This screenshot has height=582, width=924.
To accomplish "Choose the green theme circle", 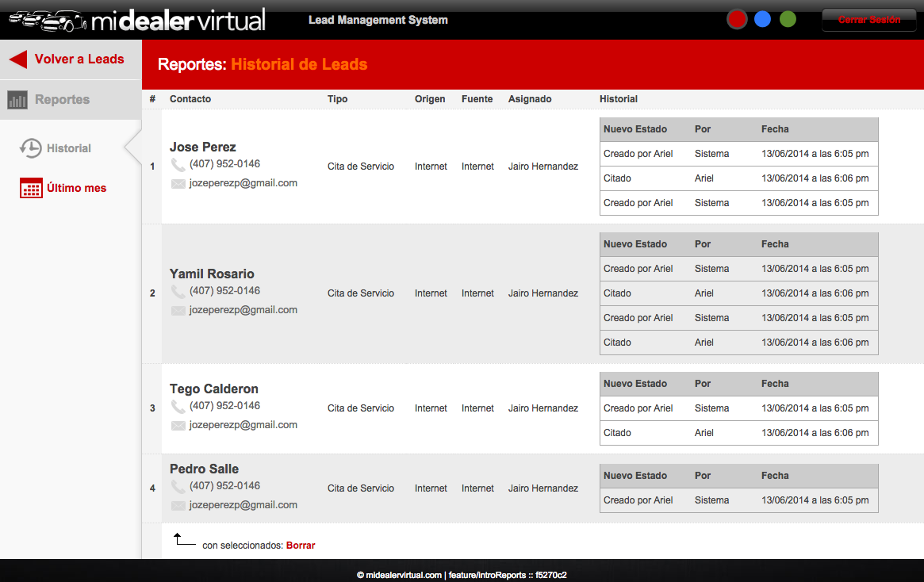I will coord(788,20).
